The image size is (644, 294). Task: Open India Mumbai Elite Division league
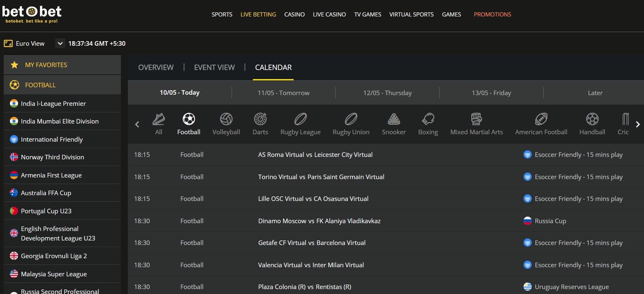62,121
